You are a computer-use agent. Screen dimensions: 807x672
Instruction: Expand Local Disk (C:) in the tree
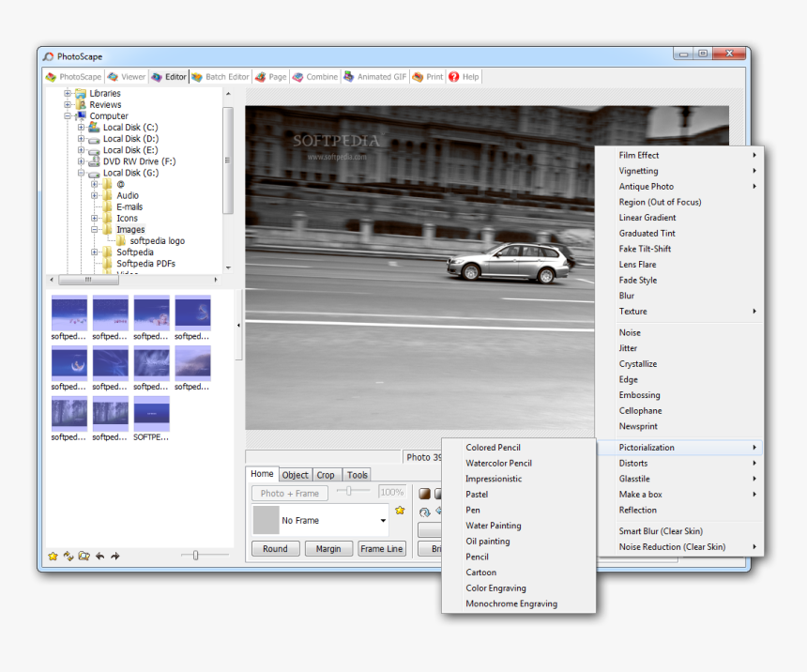click(79, 127)
